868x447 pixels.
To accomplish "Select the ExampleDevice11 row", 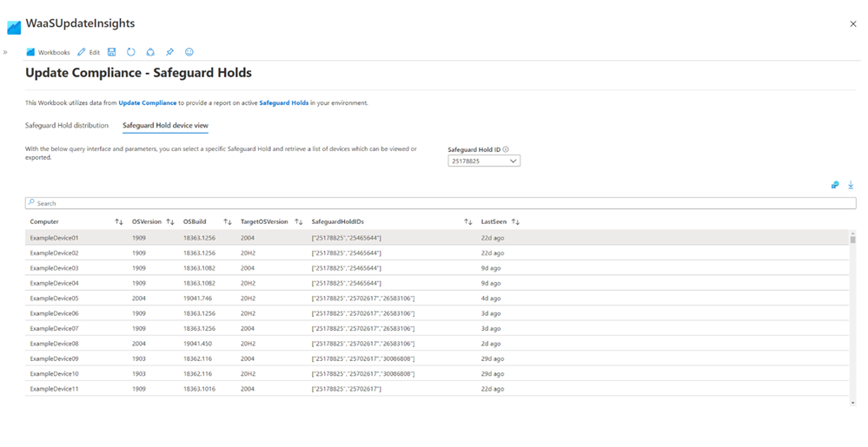I will tap(437, 389).
